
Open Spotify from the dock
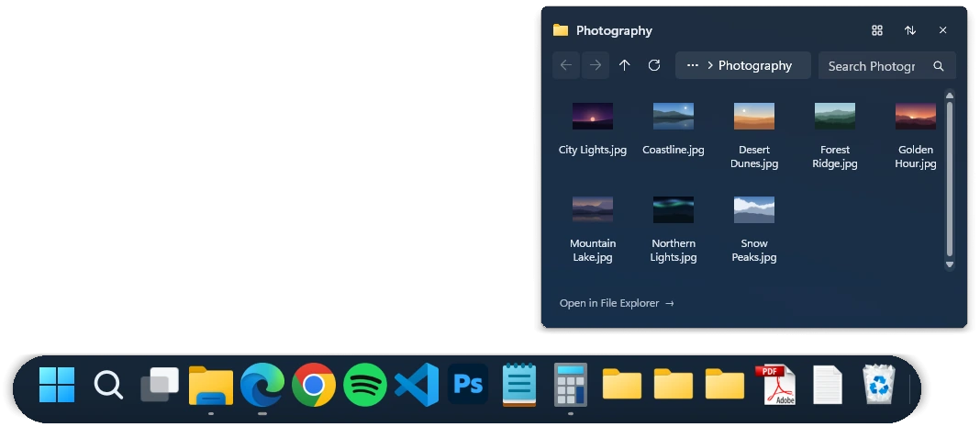click(365, 385)
